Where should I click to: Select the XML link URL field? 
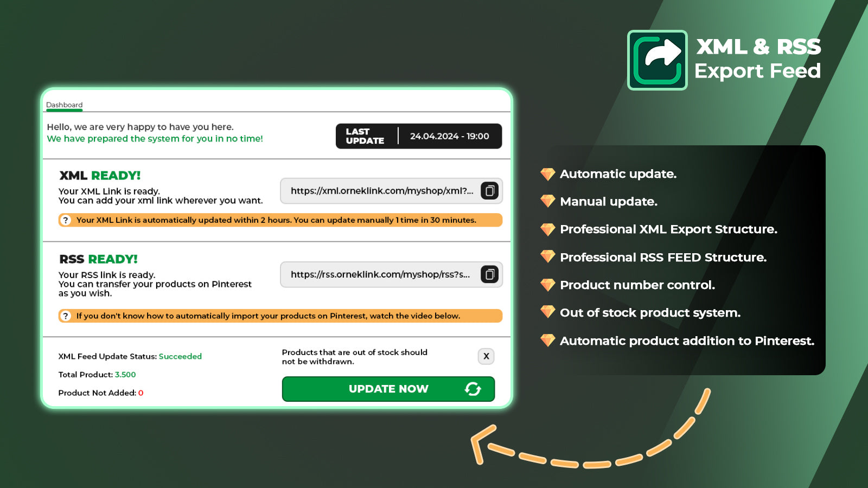point(391,191)
